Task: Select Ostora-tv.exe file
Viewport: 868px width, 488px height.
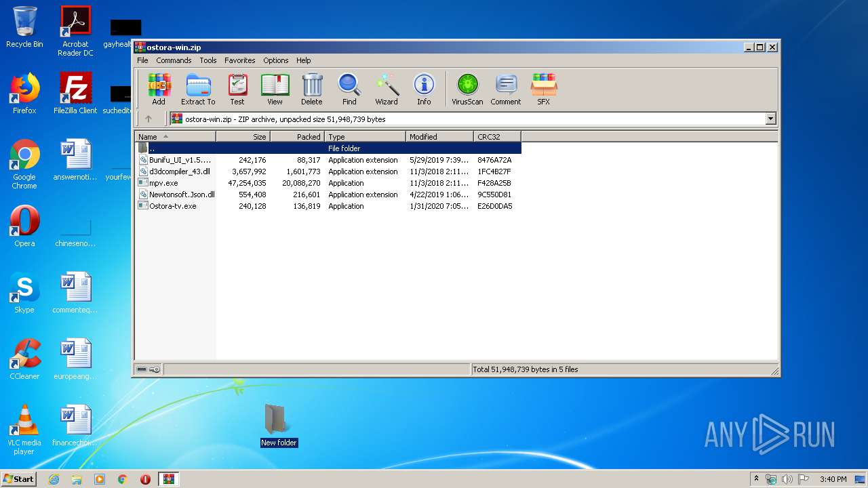Action: point(328,206)
